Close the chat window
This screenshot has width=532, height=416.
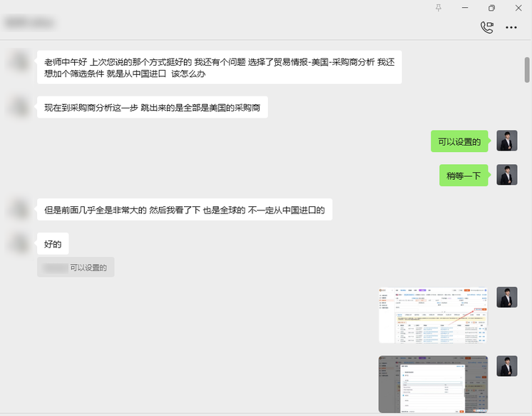518,8
